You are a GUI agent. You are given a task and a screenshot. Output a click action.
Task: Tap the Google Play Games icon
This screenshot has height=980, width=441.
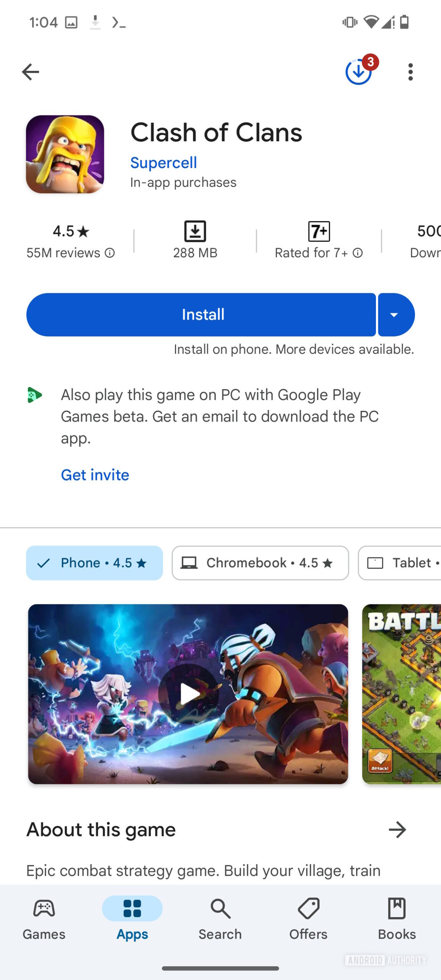click(34, 395)
